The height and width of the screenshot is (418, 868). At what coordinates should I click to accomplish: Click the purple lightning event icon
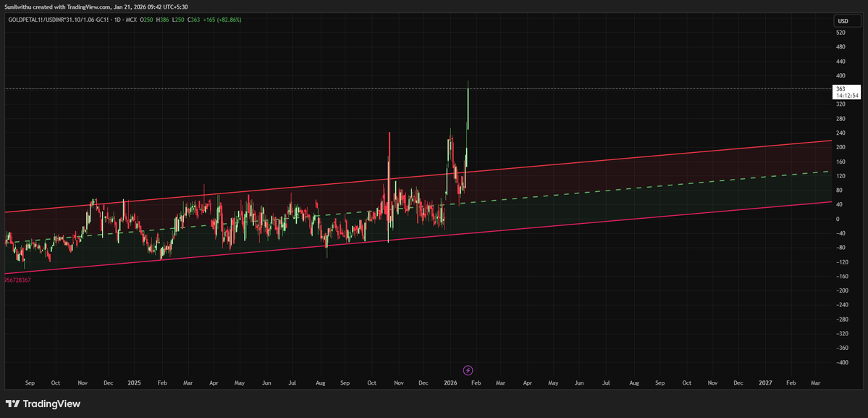(x=468, y=370)
